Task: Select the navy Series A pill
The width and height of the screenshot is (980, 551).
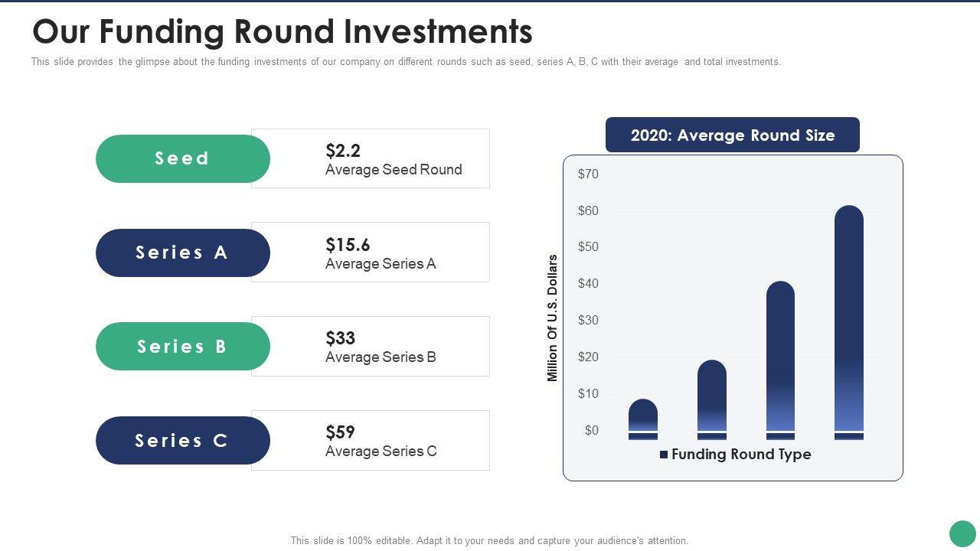Action: (182, 253)
